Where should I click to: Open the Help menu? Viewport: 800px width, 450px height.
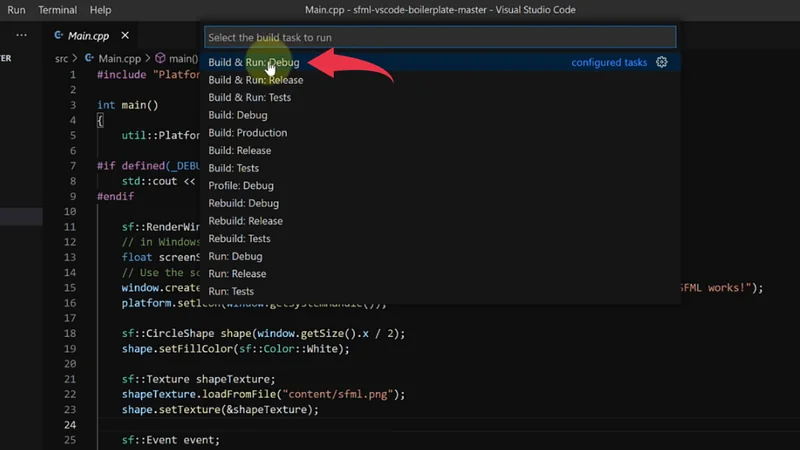[x=100, y=10]
